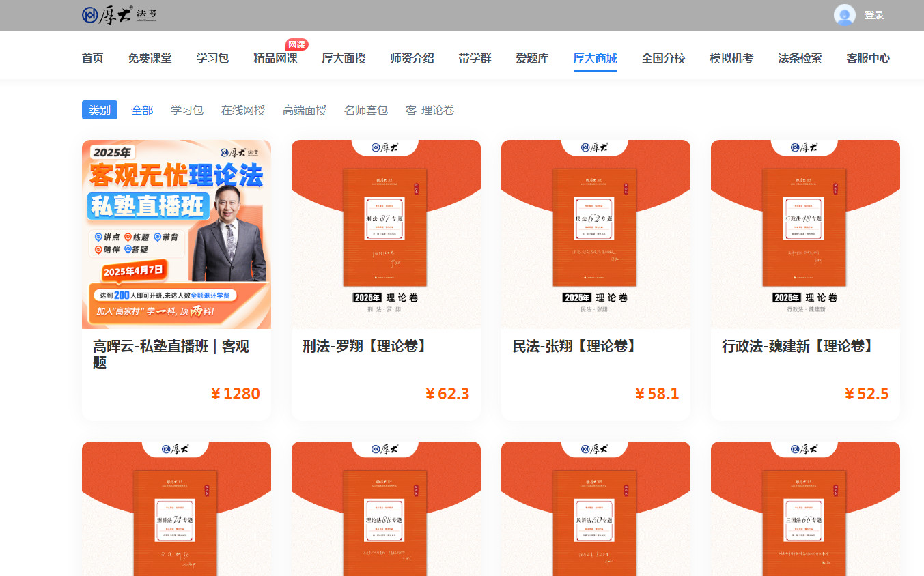Open the 爱题库 navigation item

[x=533, y=58]
